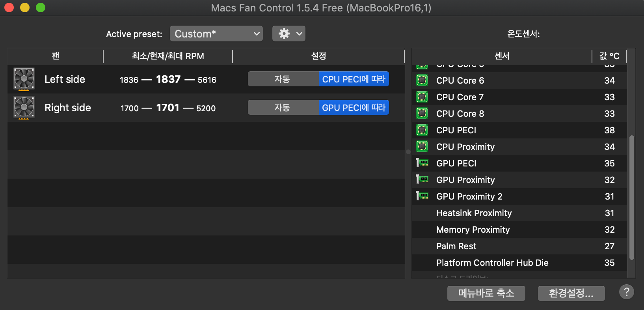This screenshot has height=310, width=644.
Task: Select the 'CPU Core 7' sensor row
Action: tap(519, 97)
